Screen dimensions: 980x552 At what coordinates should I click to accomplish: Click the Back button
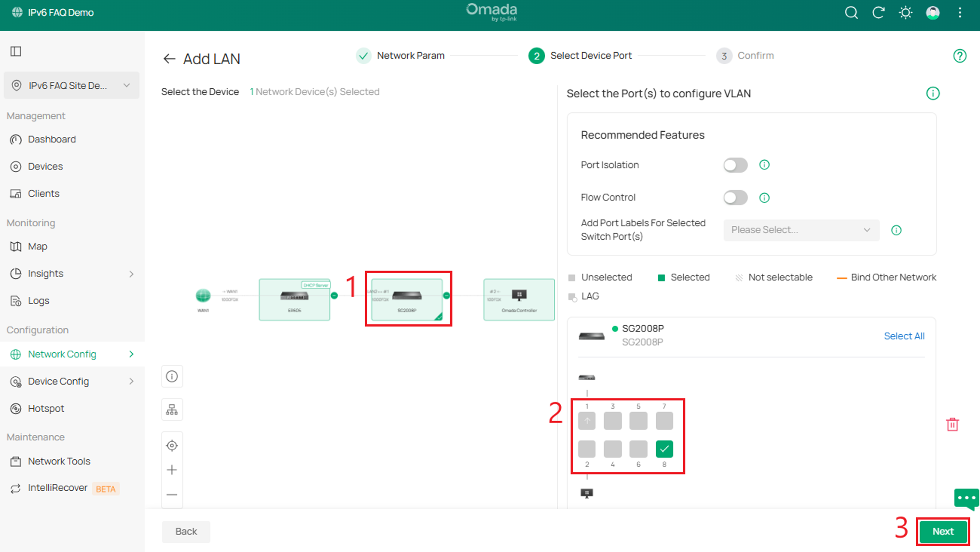click(x=186, y=532)
